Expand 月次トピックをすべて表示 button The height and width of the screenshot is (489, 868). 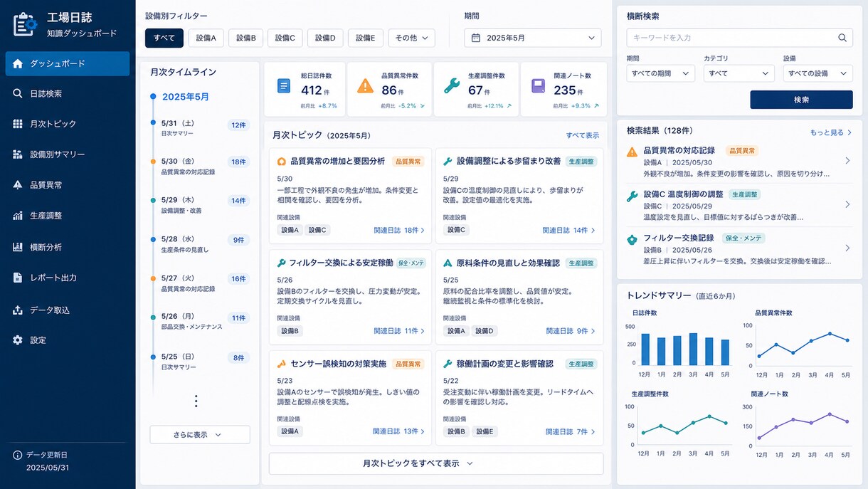coord(436,463)
